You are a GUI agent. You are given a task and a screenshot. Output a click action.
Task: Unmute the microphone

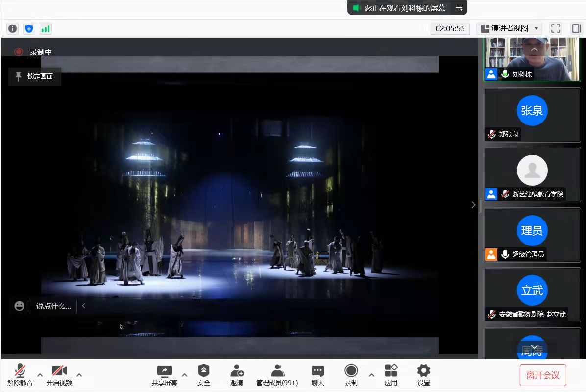pyautogui.click(x=20, y=375)
